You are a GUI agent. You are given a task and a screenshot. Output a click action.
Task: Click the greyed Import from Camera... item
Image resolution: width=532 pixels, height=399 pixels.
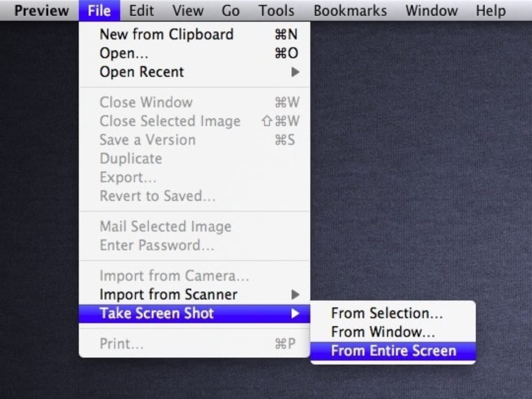point(194,276)
